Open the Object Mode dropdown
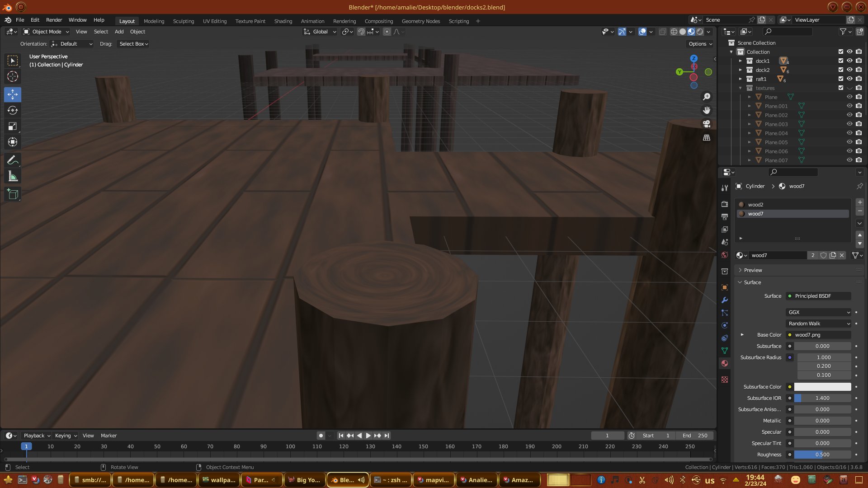Image resolution: width=868 pixels, height=488 pixels. click(x=46, y=32)
